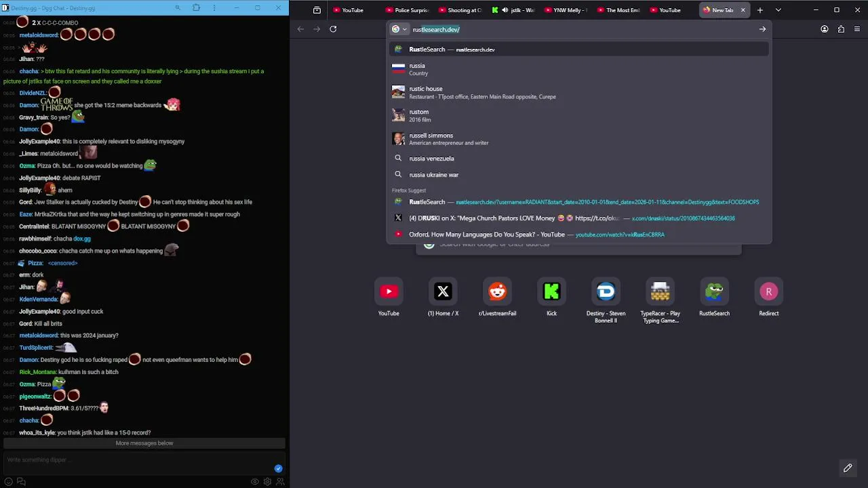
Task: Show the chat user list icon
Action: click(280, 482)
